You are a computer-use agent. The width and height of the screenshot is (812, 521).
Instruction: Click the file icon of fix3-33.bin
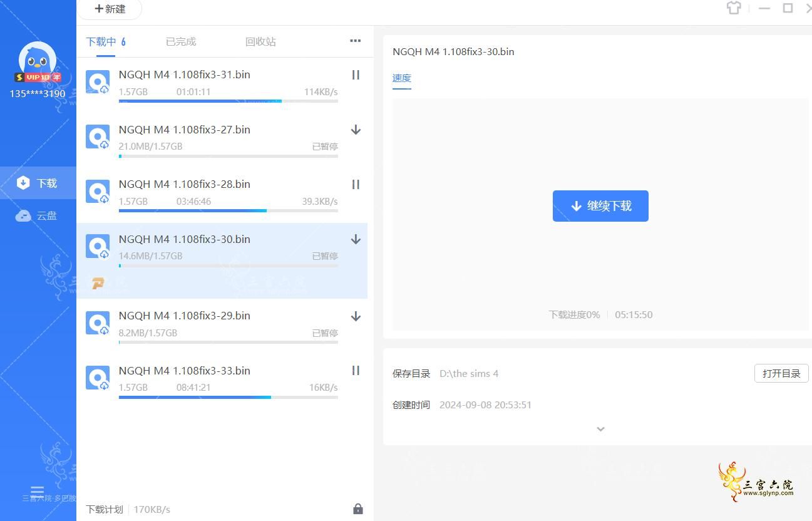pos(98,378)
